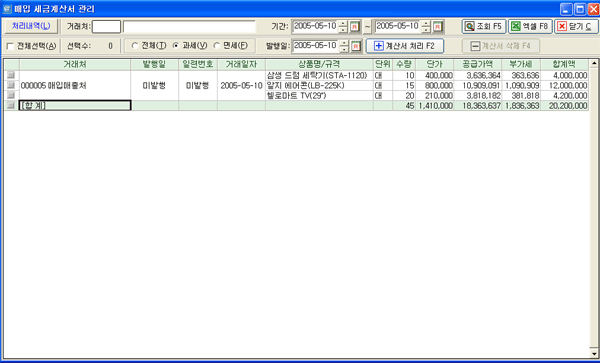Image resolution: width=600 pixels, height=363 pixels.
Task: Sort by the 거래처 column header
Action: [75, 64]
